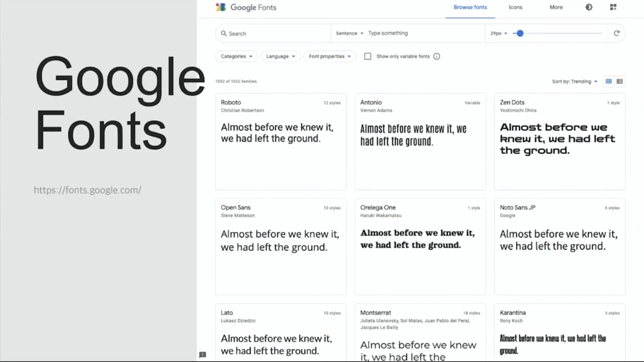Click the search magnifier icon
This screenshot has width=644, height=362.
224,34
